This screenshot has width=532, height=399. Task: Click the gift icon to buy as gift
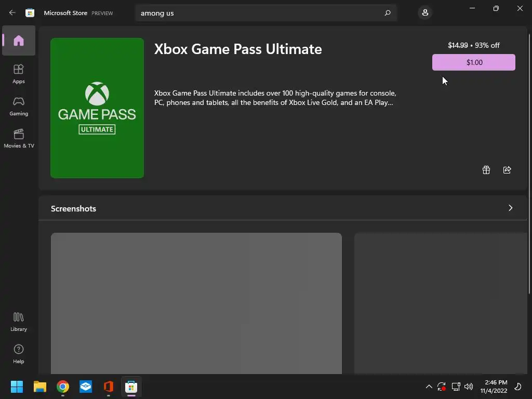486,170
